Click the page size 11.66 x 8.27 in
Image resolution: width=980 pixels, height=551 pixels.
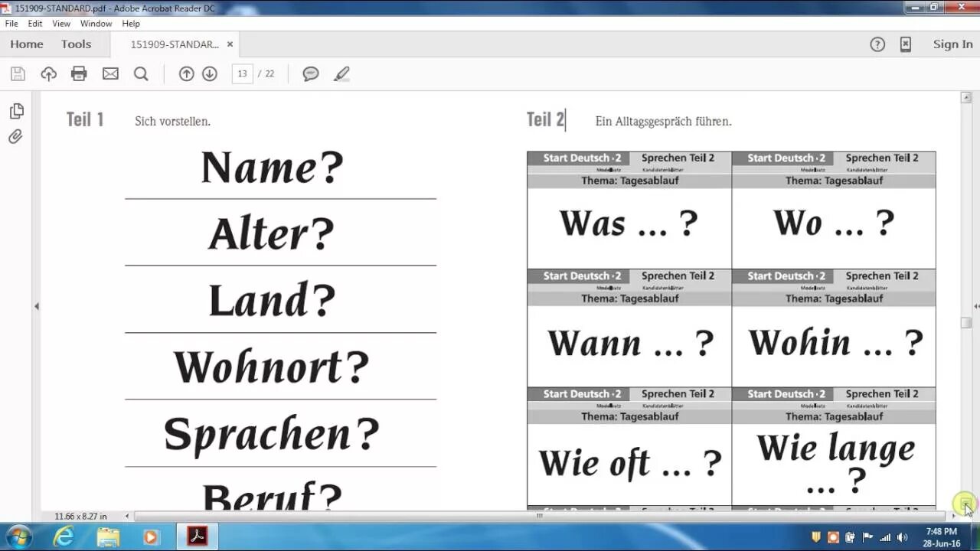point(80,516)
